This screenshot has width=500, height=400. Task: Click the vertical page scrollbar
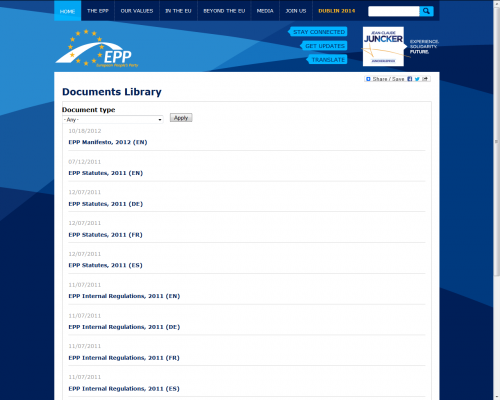pos(496,200)
